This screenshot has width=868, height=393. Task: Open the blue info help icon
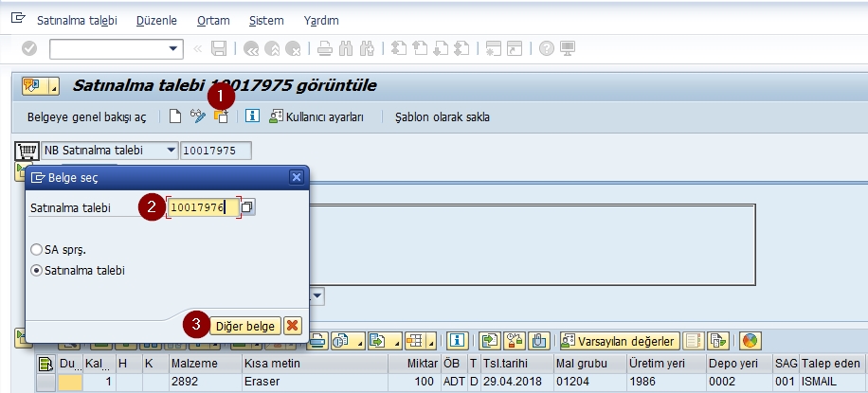[x=252, y=117]
